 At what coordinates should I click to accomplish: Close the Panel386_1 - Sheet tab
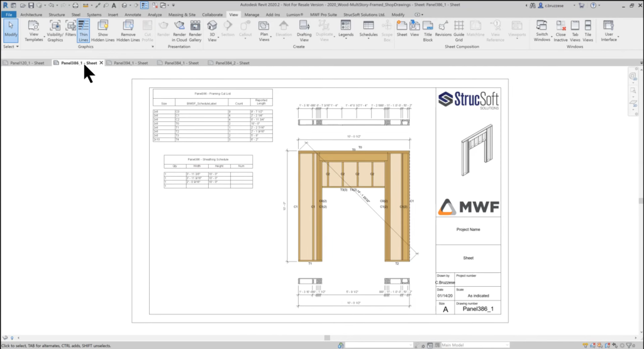101,63
